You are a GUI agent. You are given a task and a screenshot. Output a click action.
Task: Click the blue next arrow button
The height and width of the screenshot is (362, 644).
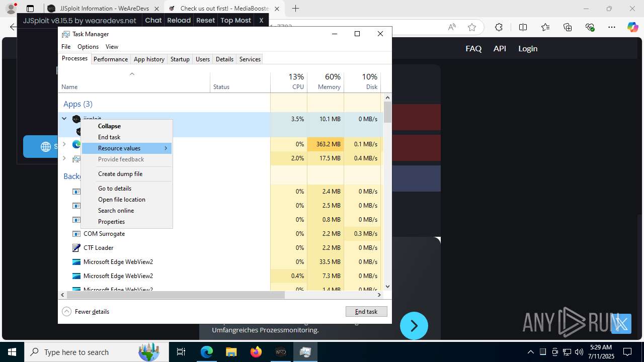[414, 326]
